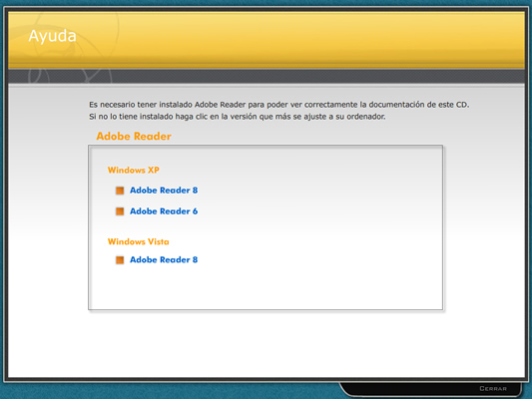
Task: Click the large orange "Adobe Reader" heading
Action: point(134,137)
